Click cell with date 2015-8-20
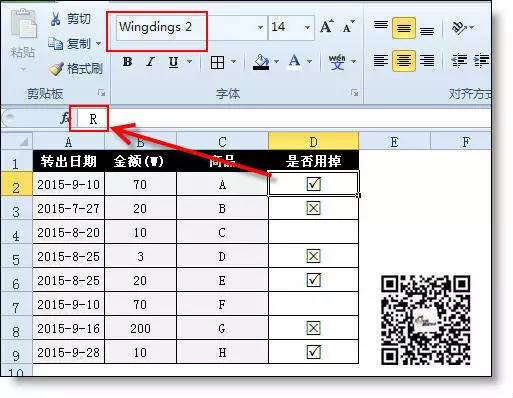The width and height of the screenshot is (513, 398). (x=69, y=232)
